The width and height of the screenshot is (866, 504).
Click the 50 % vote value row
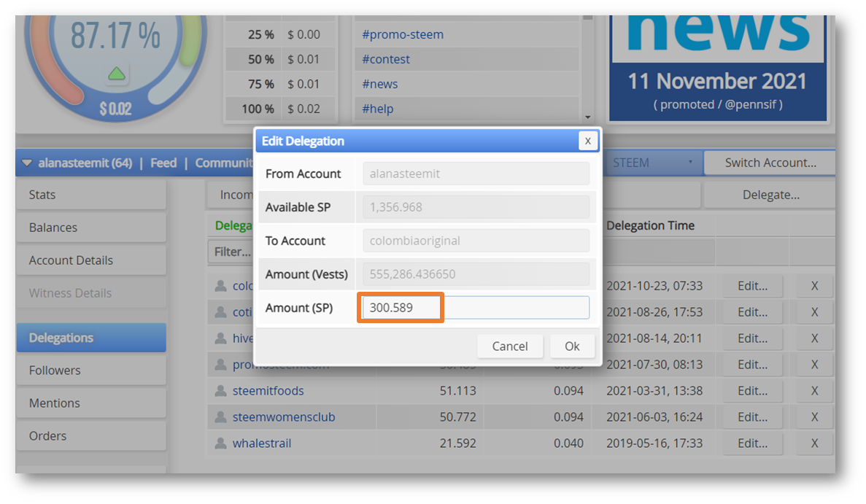click(281, 59)
